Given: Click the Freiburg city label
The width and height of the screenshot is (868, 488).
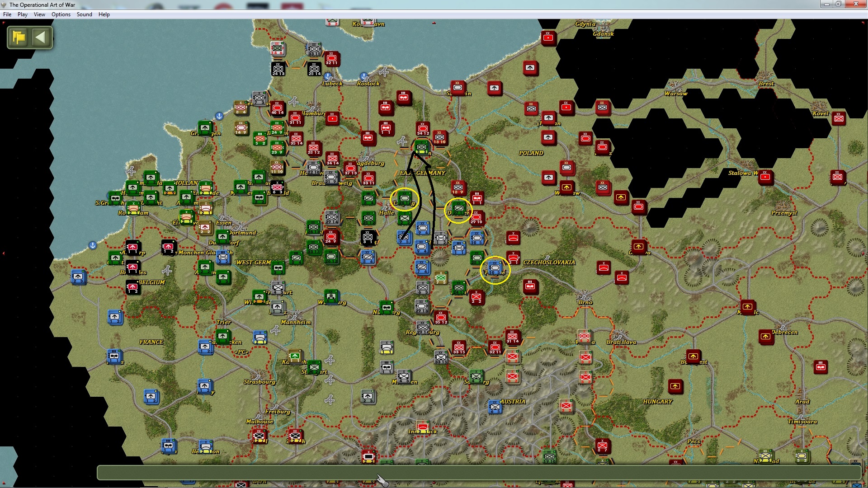Looking at the screenshot, I should pos(278,412).
